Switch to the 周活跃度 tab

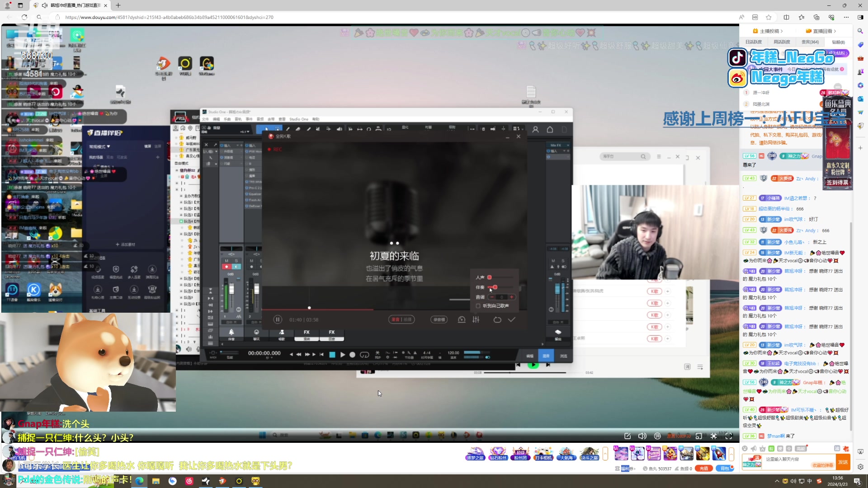pos(782,42)
